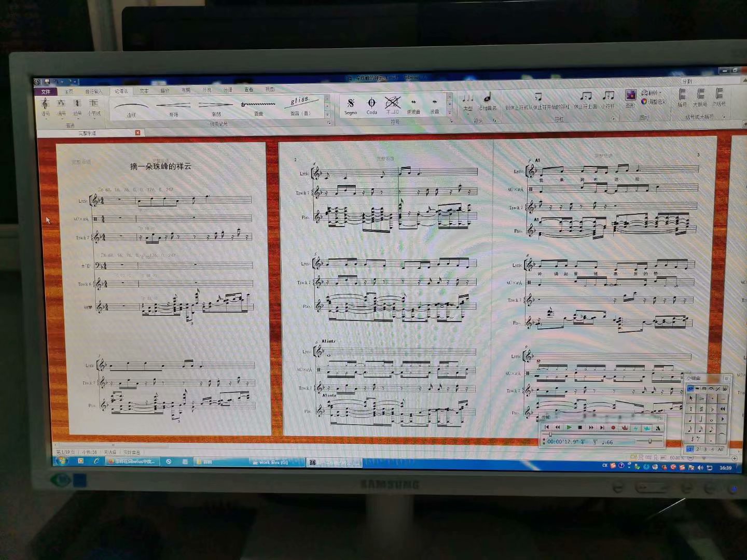Toggle the natural accidental on keypad

[x=690, y=409]
